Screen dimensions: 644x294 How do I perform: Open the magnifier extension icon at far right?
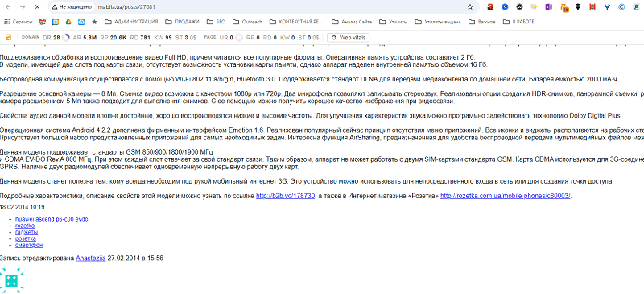[636, 7]
